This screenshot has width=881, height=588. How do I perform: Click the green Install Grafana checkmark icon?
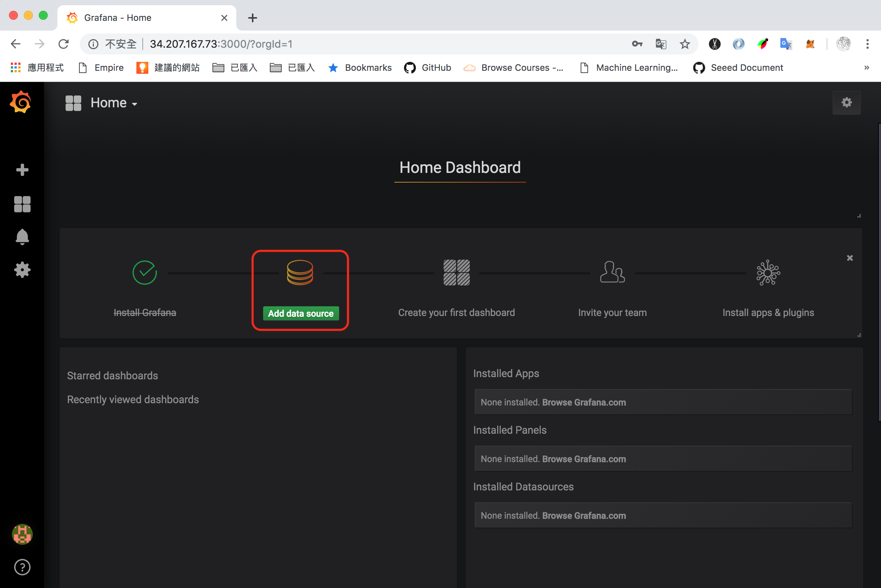coord(145,273)
